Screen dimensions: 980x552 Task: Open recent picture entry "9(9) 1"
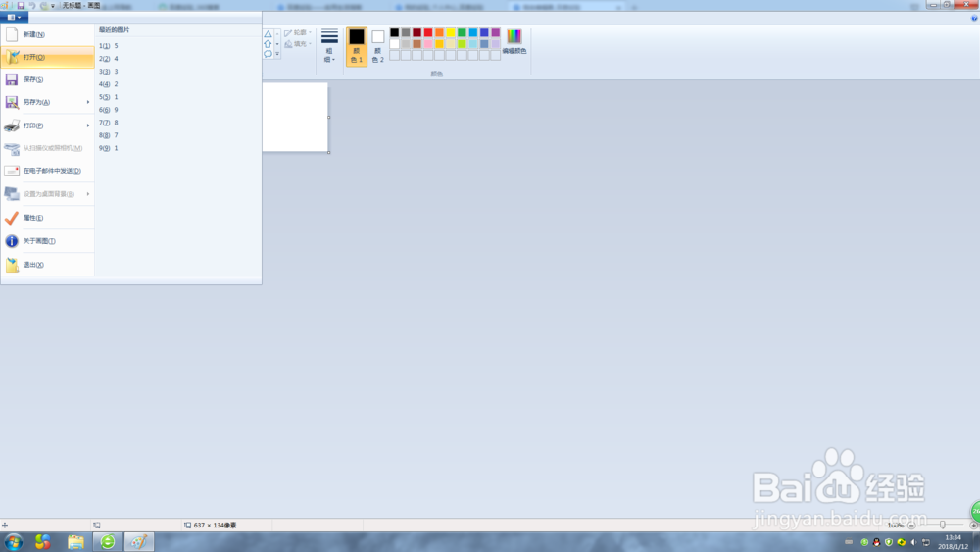point(178,148)
